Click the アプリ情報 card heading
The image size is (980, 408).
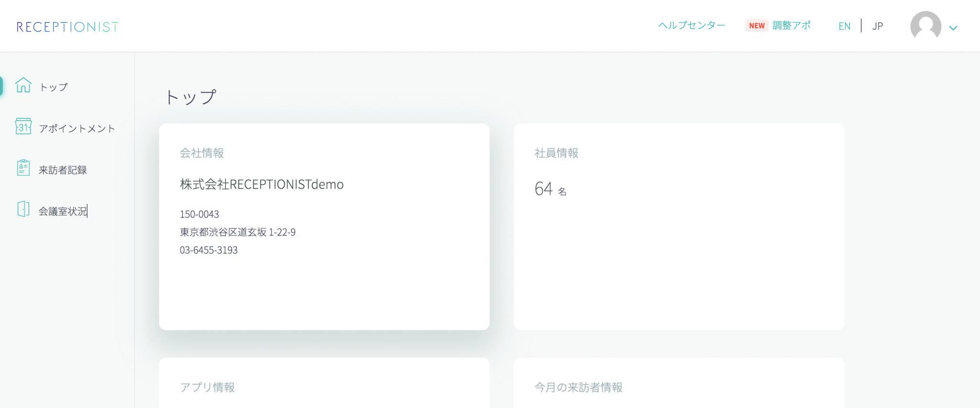207,387
